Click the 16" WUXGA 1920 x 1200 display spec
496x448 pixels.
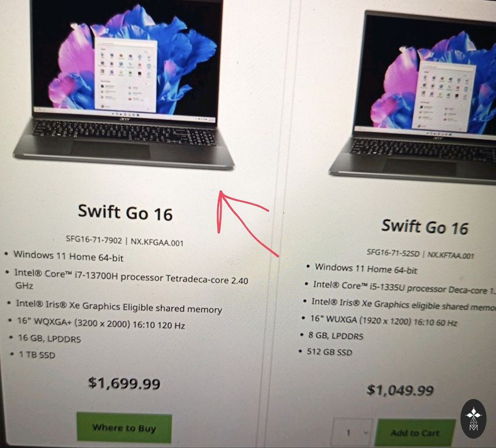click(x=384, y=320)
